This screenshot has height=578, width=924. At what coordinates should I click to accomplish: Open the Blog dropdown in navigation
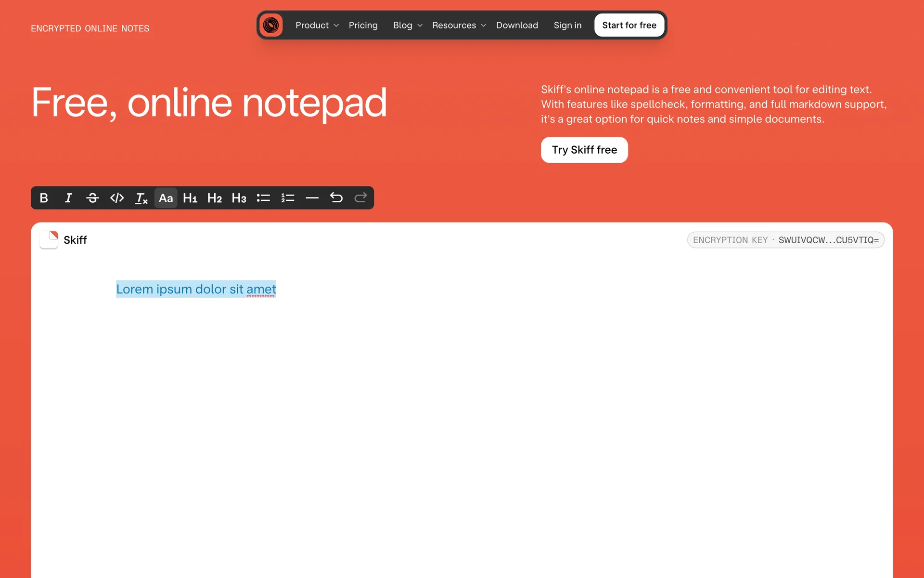(x=407, y=25)
